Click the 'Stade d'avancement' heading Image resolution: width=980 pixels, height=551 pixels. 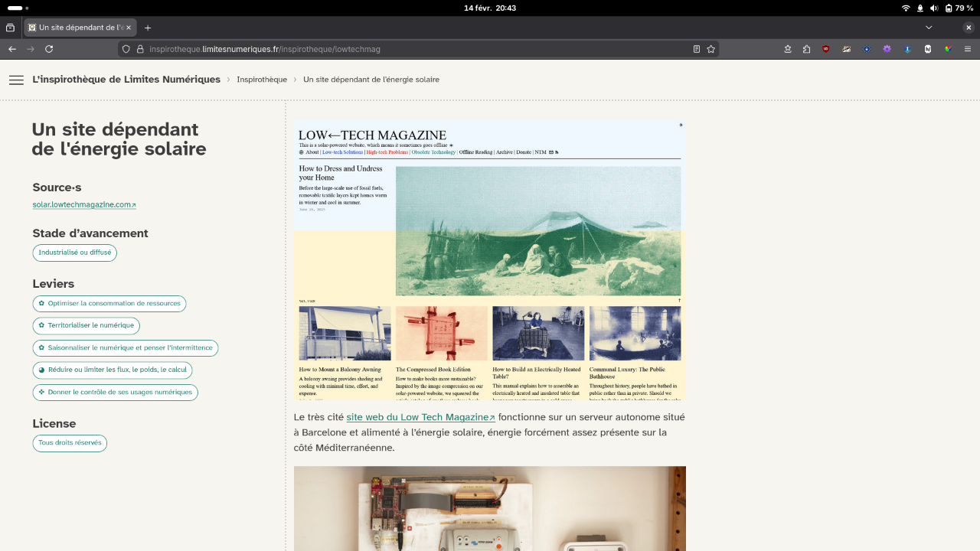(90, 233)
